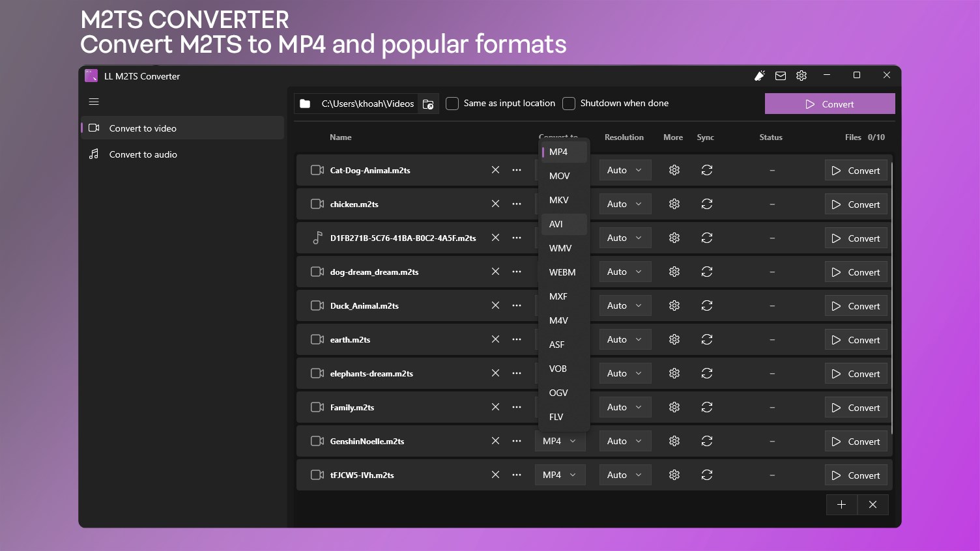Enable Same as input location checkbox
Viewport: 980px width, 551px height.
point(452,104)
